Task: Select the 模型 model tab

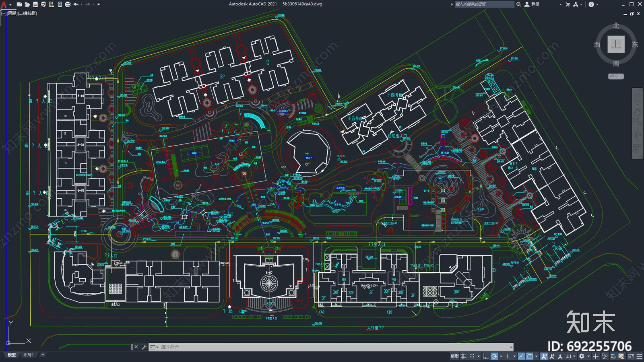Action: pos(12,355)
